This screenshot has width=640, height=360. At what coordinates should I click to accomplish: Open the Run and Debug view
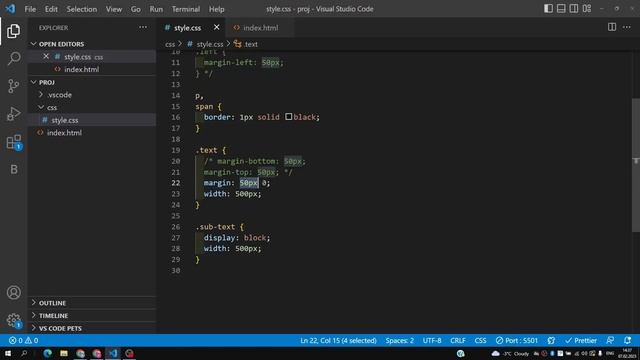click(13, 114)
